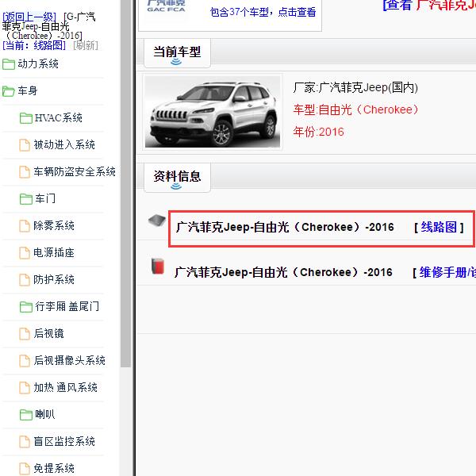
Task: Click the left panel vertical scrollbar
Action: click(125, 183)
